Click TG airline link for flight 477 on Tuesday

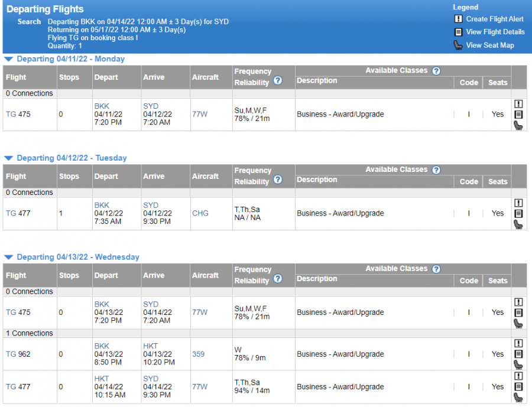[x=11, y=213]
